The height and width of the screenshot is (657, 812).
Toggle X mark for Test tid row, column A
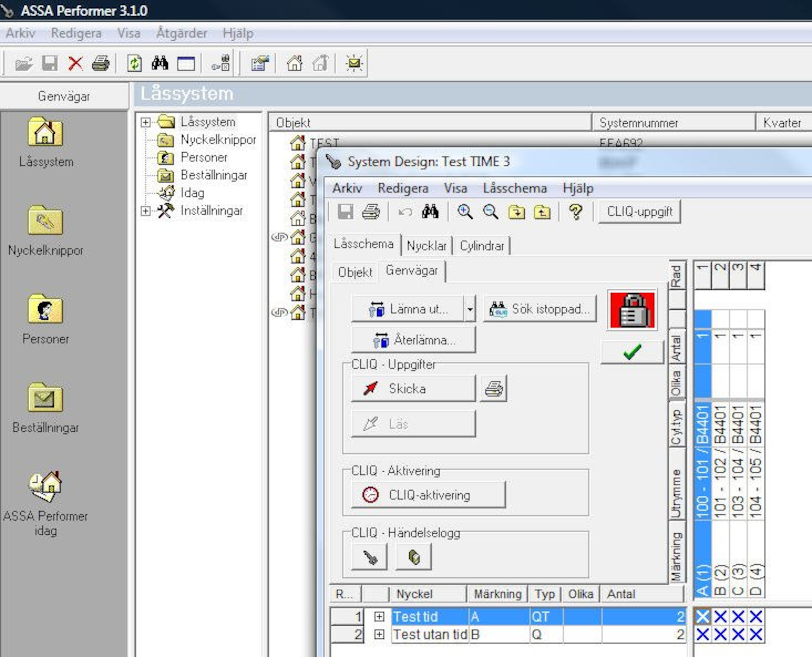pos(703,617)
